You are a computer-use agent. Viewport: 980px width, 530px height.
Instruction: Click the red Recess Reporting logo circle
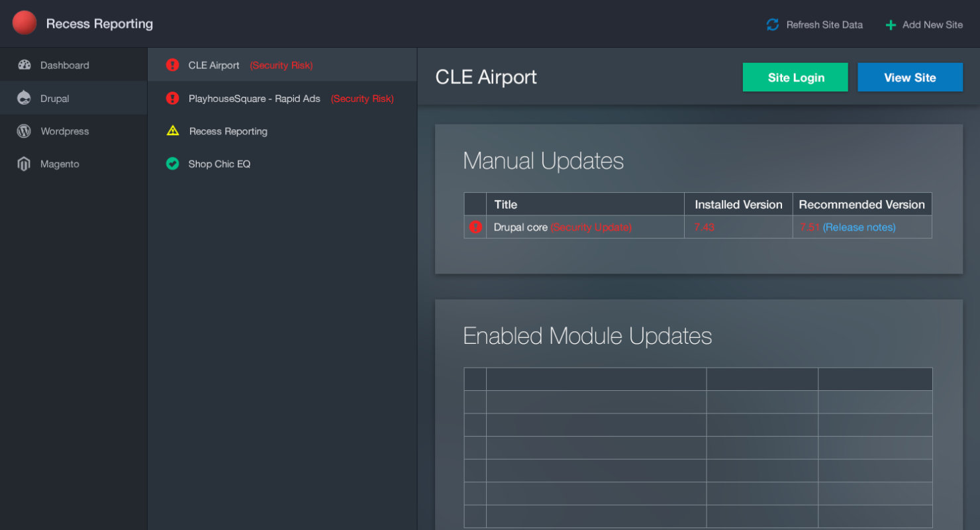coord(24,23)
